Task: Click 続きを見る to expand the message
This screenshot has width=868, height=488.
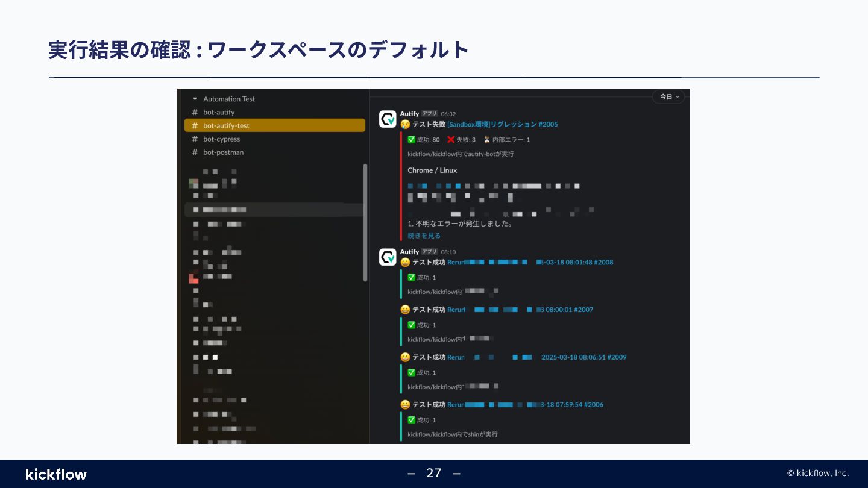Action: click(x=424, y=236)
